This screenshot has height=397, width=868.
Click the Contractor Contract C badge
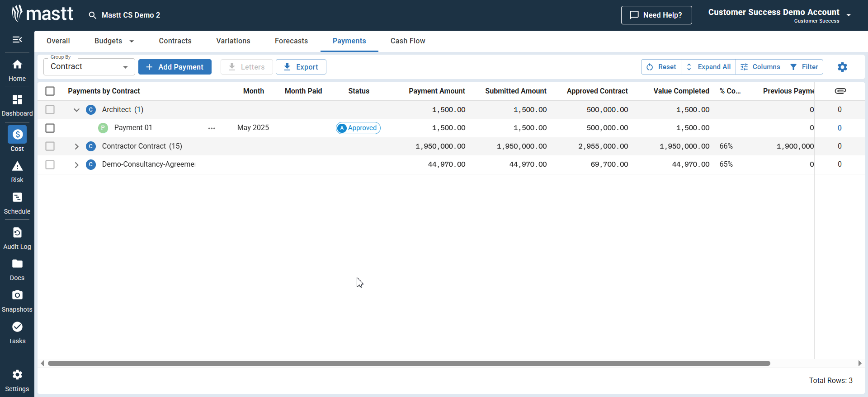[91, 146]
